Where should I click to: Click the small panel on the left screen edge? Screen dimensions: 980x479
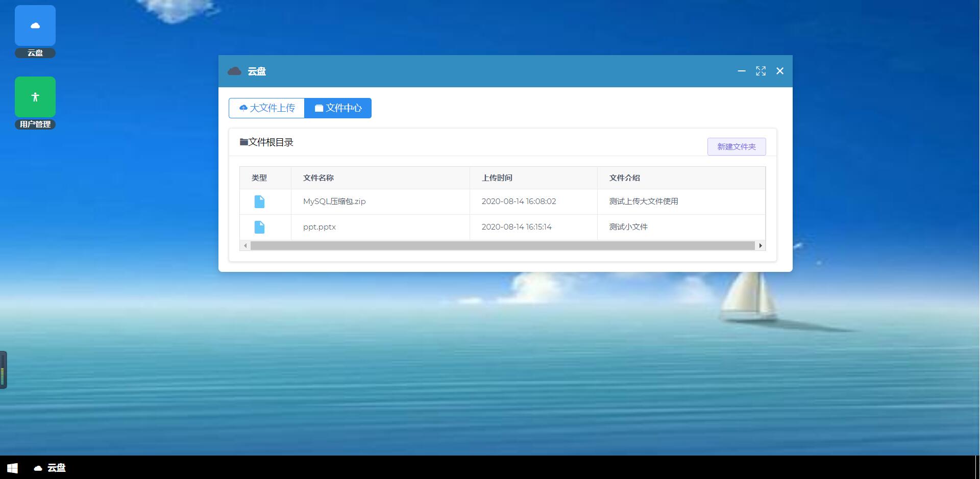point(3,370)
